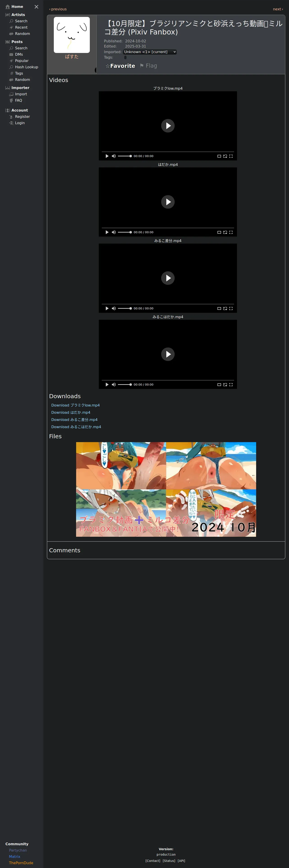
Task: Open the [API] footer link
Action: pyautogui.click(x=181, y=861)
